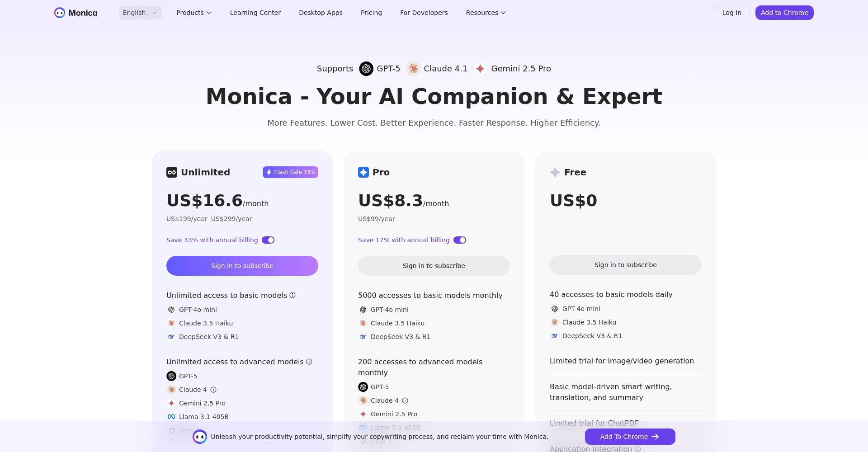Open the Resources dropdown
868x452 pixels.
point(485,13)
